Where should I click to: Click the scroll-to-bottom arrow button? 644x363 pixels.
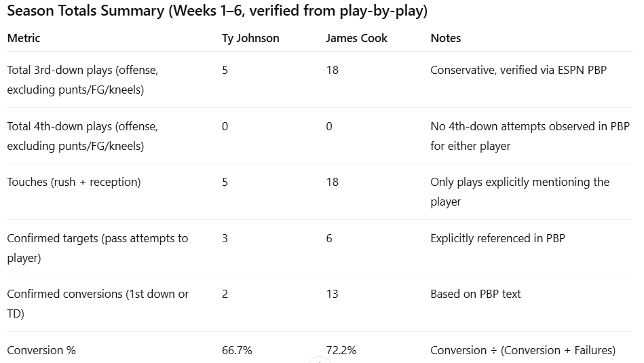click(x=318, y=360)
